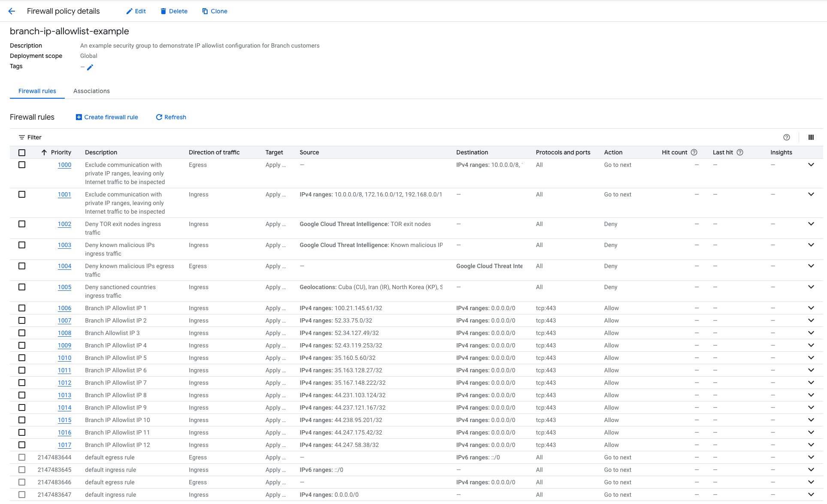Click the back arrow icon
The width and height of the screenshot is (827, 504).
tap(12, 11)
